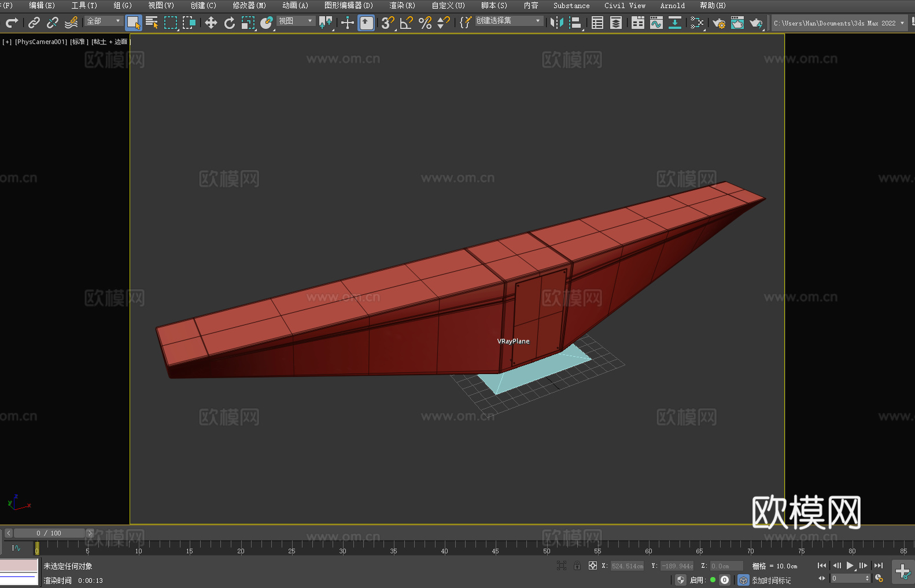Viewport: 915px width, 588px height.
Task: Toggle Spinner Snap button
Action: click(444, 23)
